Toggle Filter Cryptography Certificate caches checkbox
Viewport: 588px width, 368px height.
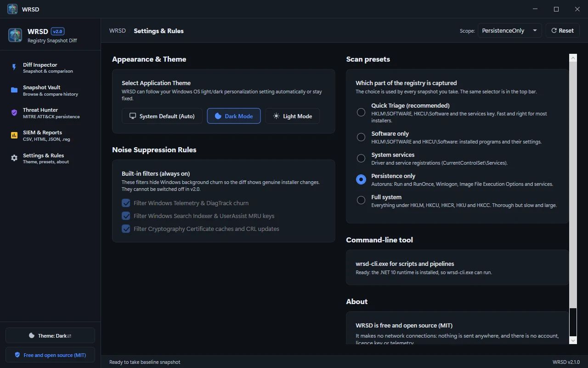(126, 229)
